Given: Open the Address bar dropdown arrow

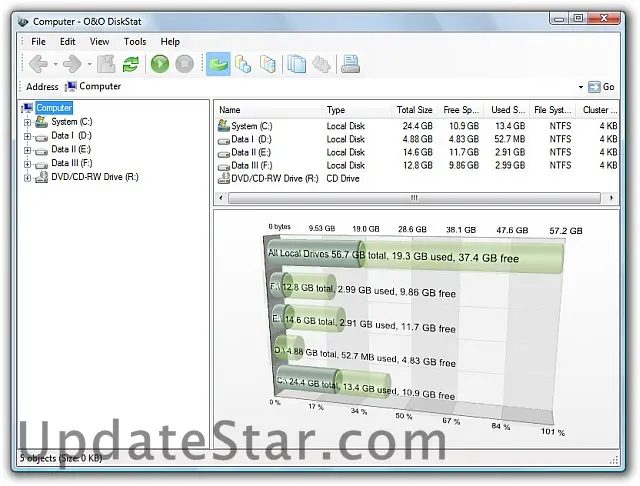Looking at the screenshot, I should pos(581,87).
